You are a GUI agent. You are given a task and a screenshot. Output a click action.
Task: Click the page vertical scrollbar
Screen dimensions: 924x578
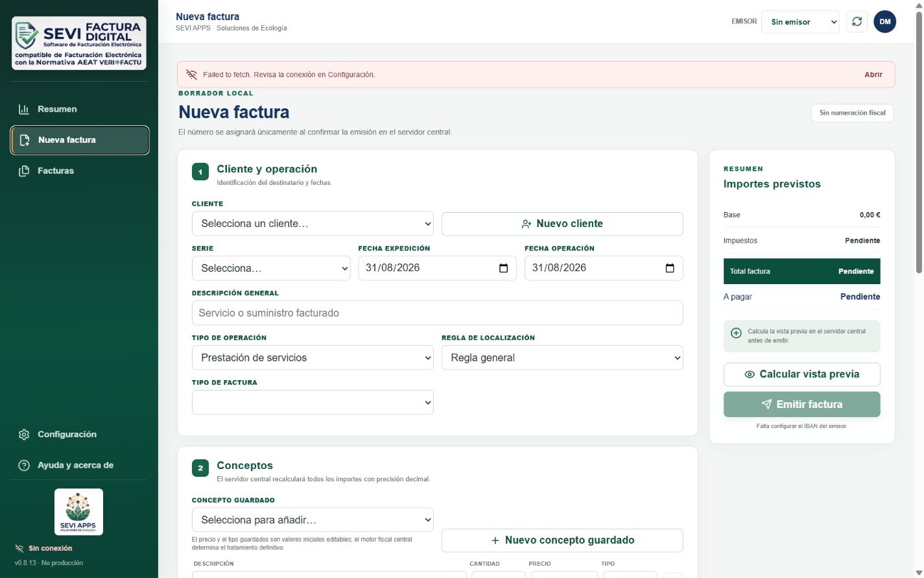point(919,143)
